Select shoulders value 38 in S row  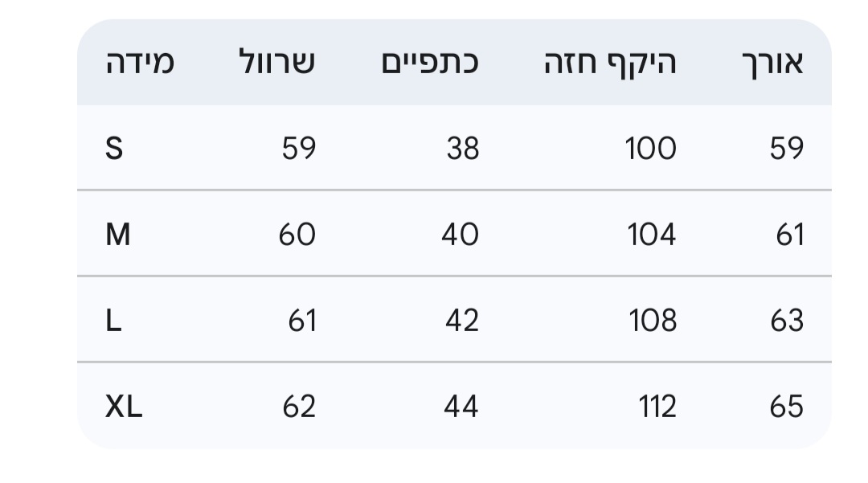pos(462,148)
